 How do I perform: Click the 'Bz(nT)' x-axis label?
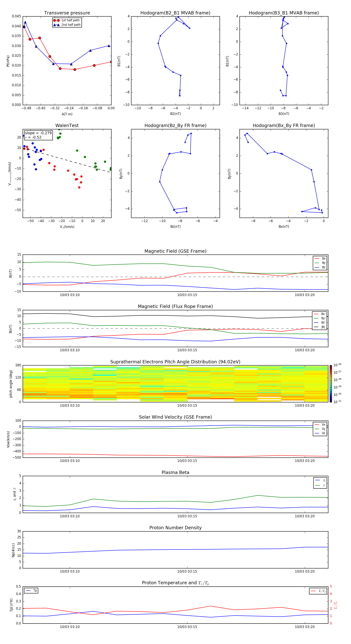pyautogui.click(x=175, y=227)
